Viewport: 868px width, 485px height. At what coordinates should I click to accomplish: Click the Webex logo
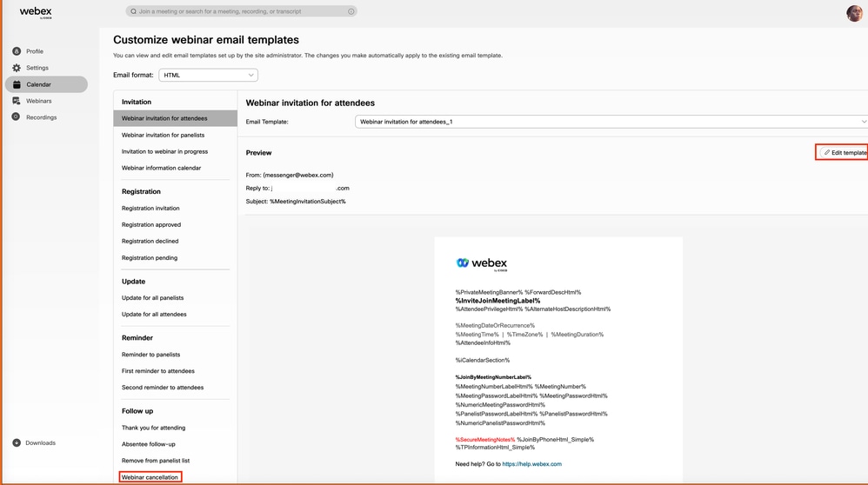coord(36,12)
